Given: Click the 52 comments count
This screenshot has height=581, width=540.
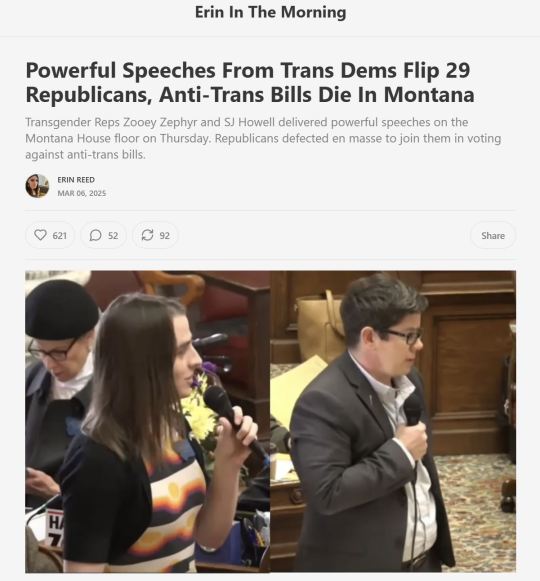Looking at the screenshot, I should [x=113, y=236].
